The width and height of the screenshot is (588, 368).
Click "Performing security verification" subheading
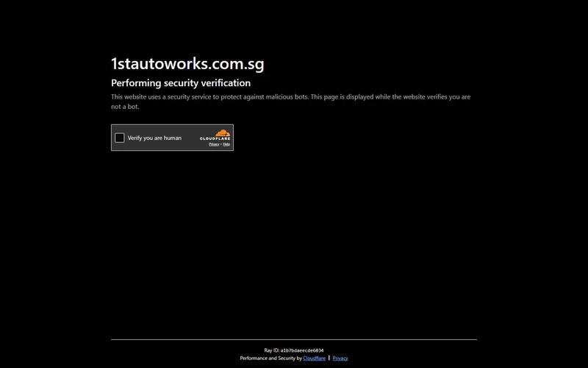tap(181, 83)
